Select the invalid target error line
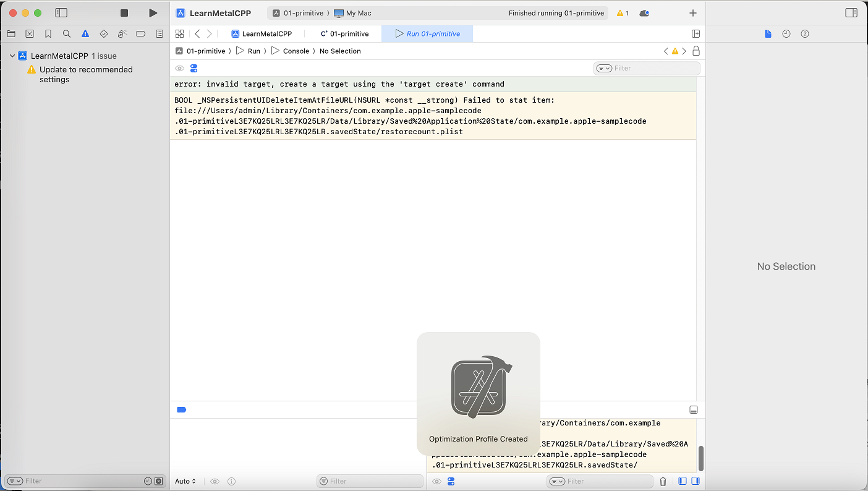This screenshot has width=868, height=491. click(x=433, y=84)
